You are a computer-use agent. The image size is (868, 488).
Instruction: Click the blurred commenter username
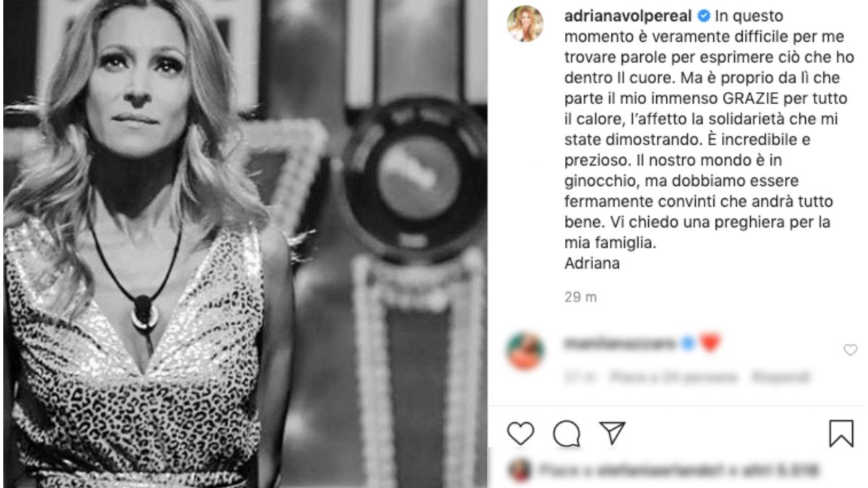click(x=620, y=343)
